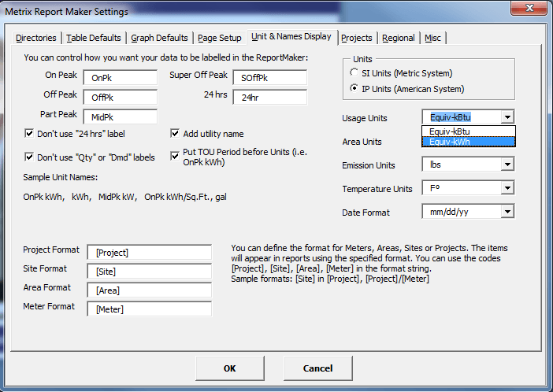Click the OK button
The image size is (553, 392).
pos(229,368)
